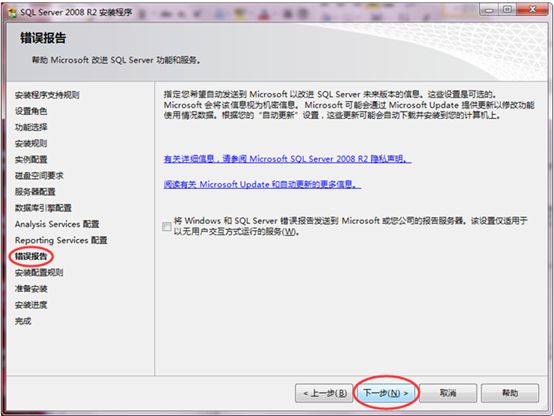Click the SQL Server setup title bar icon
554x416 pixels.
[12, 13]
